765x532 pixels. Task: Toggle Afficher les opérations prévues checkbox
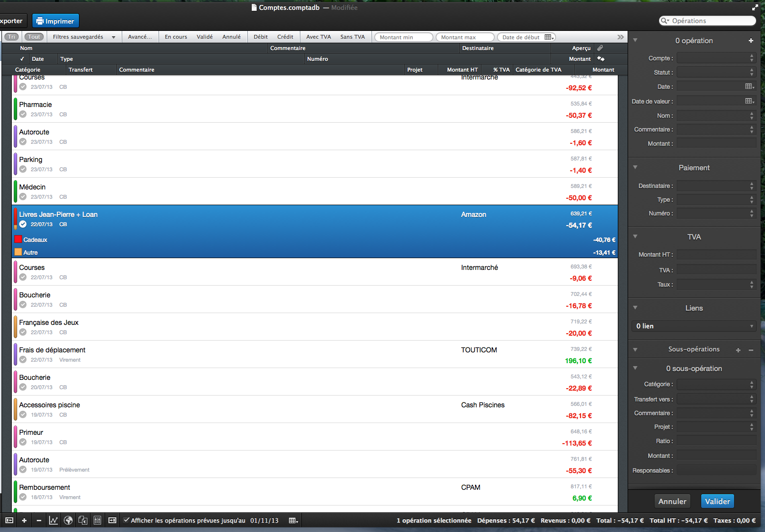(127, 520)
